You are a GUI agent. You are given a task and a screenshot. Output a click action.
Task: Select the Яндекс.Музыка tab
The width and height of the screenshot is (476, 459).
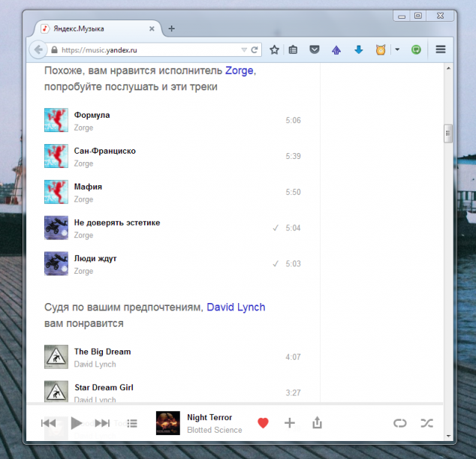[x=98, y=28]
